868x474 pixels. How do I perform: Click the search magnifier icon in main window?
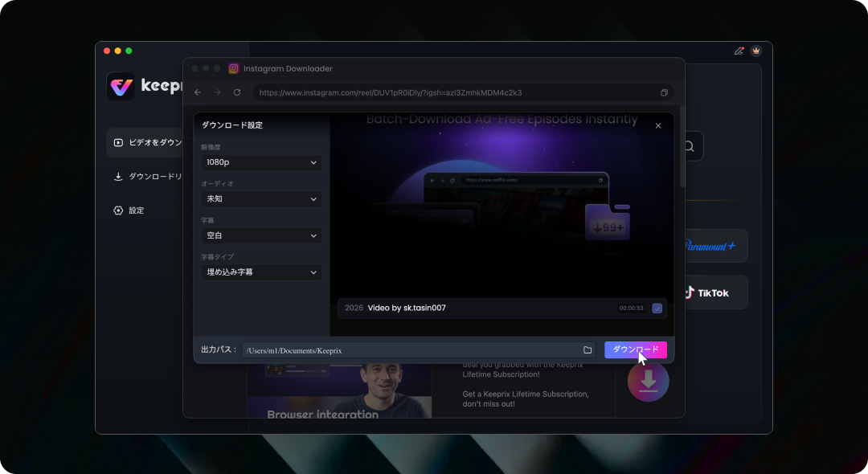click(690, 146)
